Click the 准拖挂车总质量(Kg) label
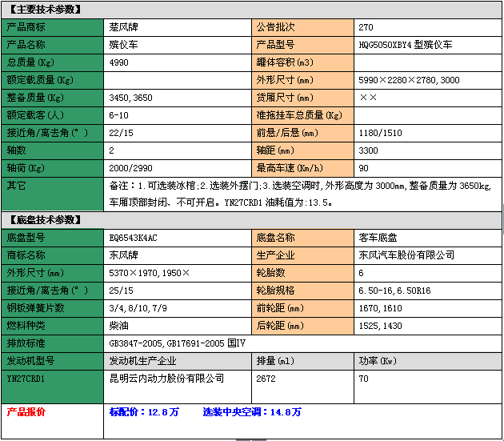The height and width of the screenshot is (441, 504). 299,115
